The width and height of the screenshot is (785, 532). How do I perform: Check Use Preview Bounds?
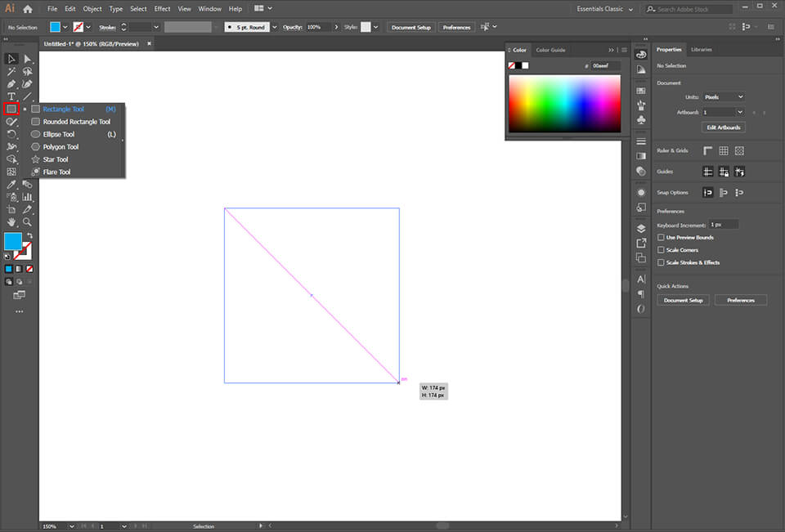tap(661, 237)
